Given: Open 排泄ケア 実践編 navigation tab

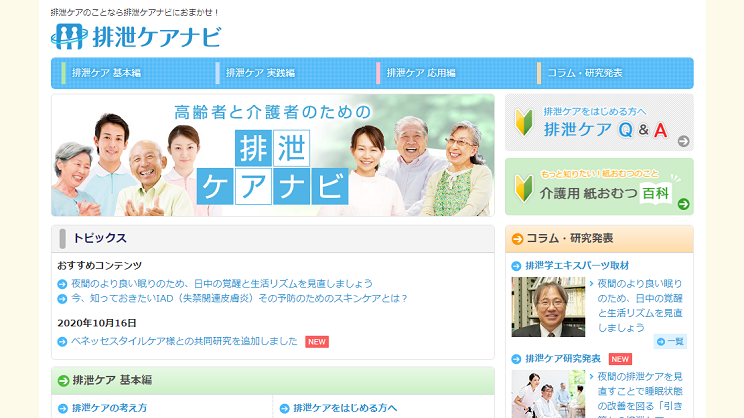Looking at the screenshot, I should click(260, 73).
